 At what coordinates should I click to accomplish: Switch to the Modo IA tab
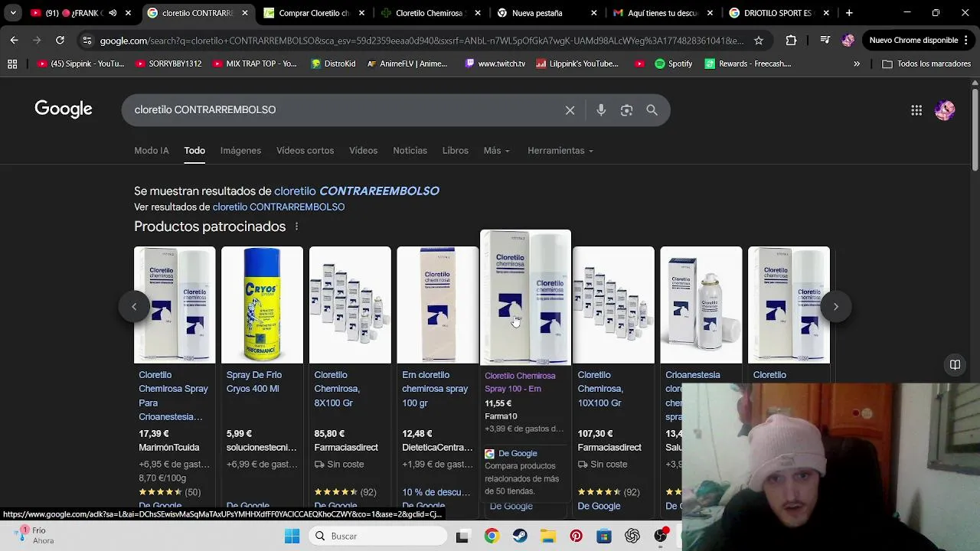[x=151, y=151]
